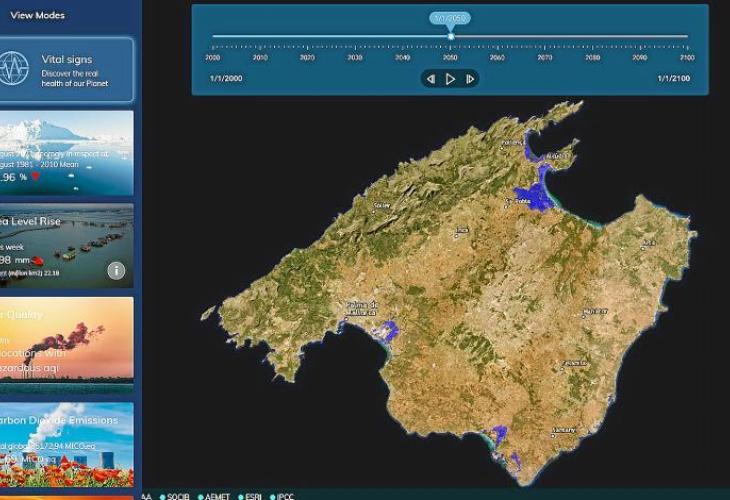Screen dimensions: 730x500
Task: Select the ice anomaly card with glacier image
Action: (66, 152)
